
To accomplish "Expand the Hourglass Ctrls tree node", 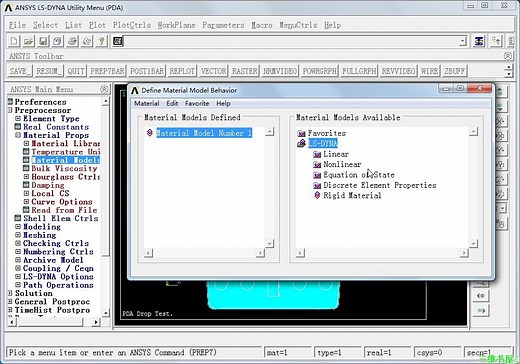I will click(26, 177).
